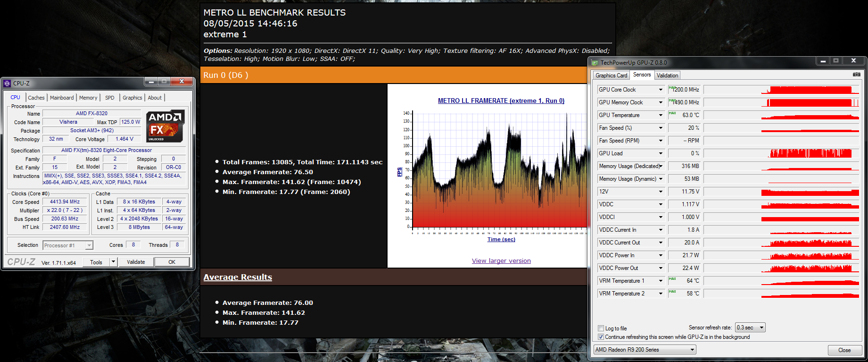Open the GPU Load sensor dropdown

[x=661, y=153]
